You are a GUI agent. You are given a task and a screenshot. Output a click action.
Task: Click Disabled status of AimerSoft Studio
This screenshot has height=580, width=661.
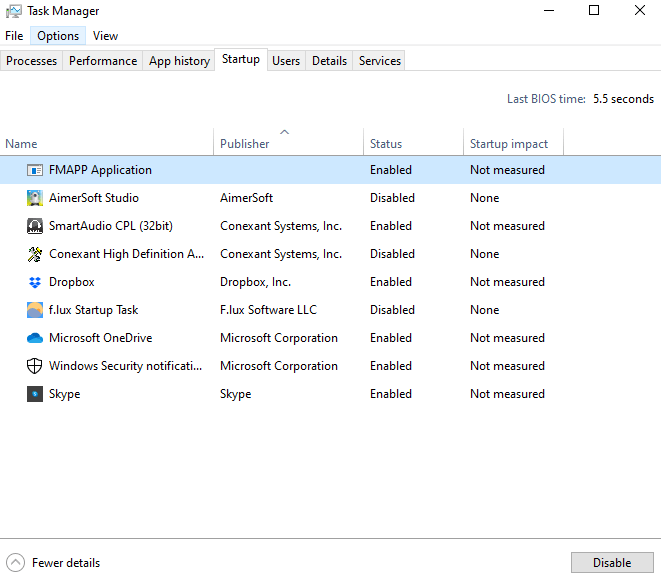point(392,198)
